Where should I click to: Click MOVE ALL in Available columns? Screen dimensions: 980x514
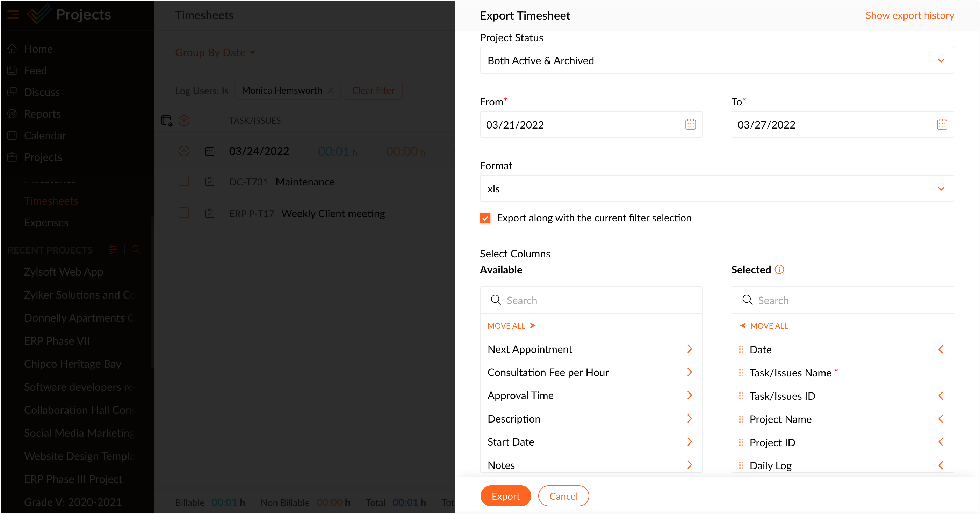tap(511, 326)
